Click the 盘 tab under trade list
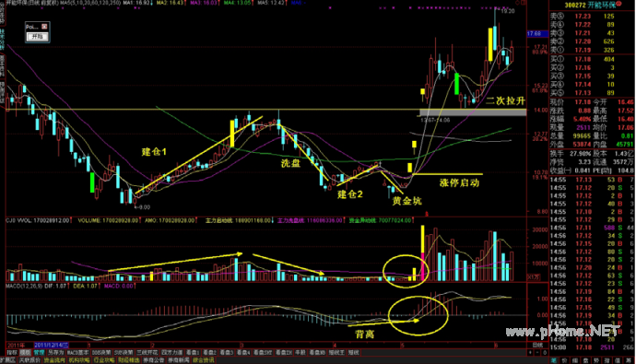This screenshot has width=636, height=364. [x=585, y=360]
